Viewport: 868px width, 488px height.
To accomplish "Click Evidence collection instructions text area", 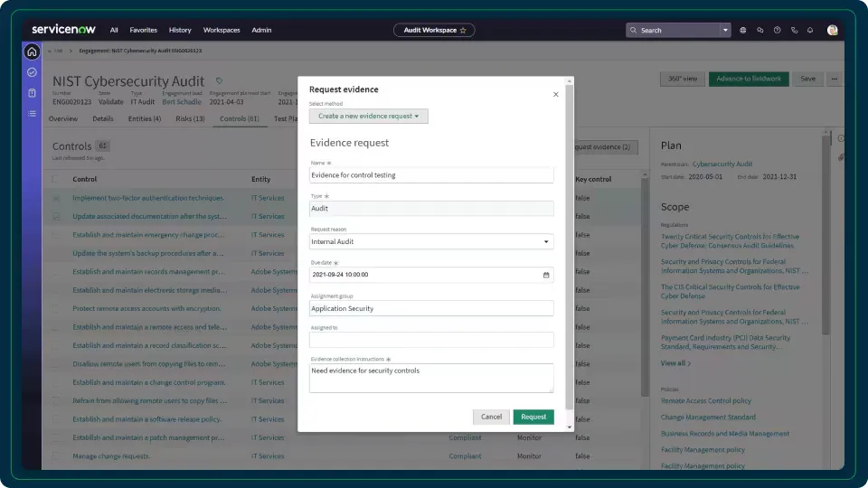I will pos(431,378).
